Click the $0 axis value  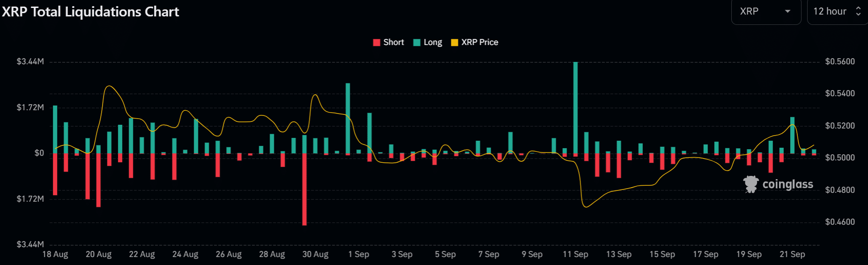click(39, 153)
